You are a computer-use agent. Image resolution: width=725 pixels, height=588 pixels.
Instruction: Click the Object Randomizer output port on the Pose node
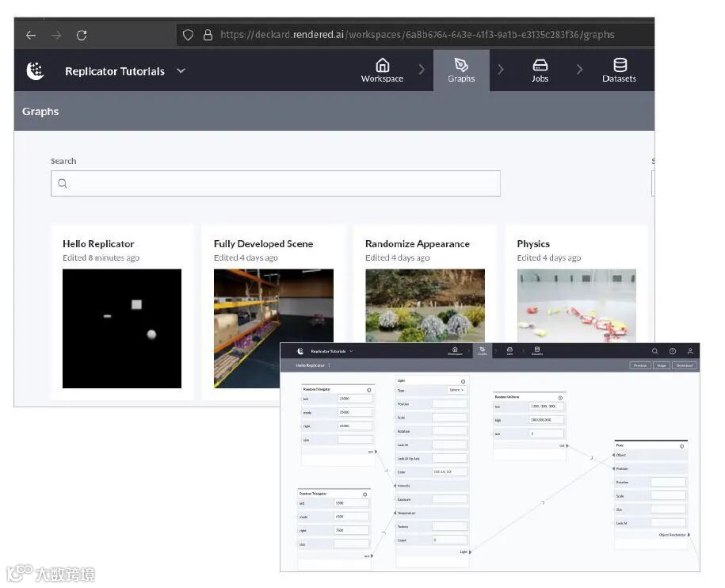click(689, 535)
